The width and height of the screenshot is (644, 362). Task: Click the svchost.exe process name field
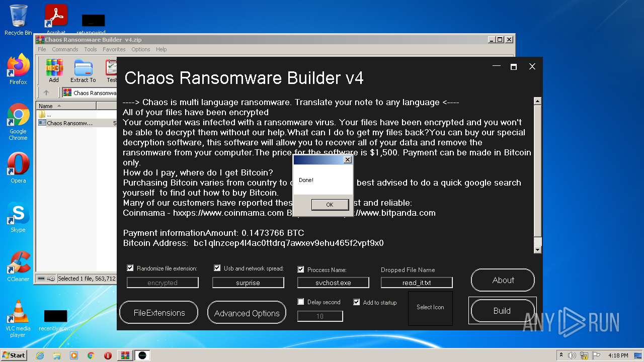[x=333, y=283]
